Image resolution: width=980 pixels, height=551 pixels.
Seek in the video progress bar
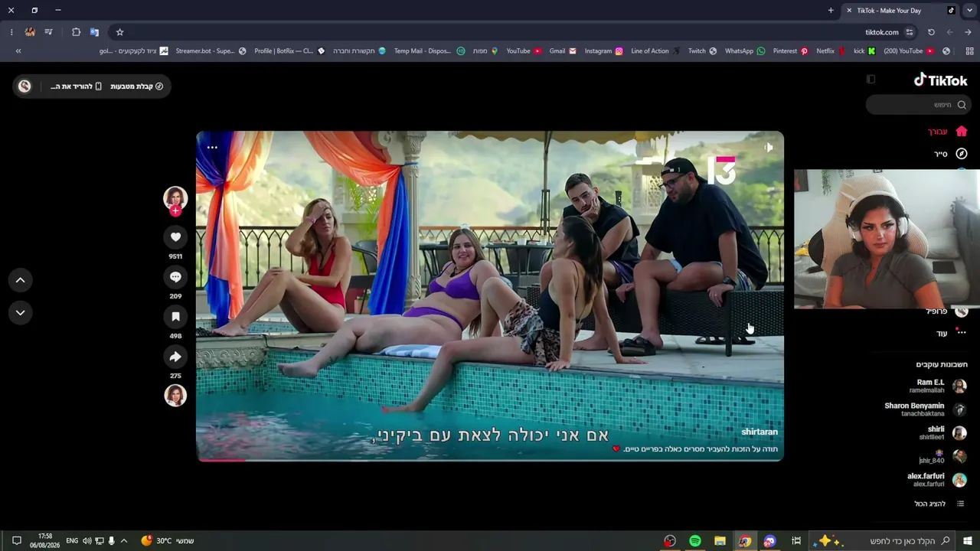click(x=490, y=460)
